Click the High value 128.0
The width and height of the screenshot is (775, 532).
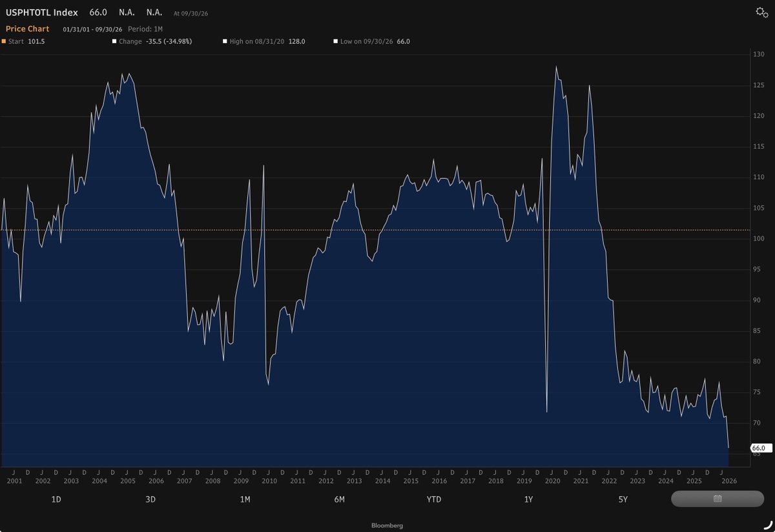(x=296, y=41)
